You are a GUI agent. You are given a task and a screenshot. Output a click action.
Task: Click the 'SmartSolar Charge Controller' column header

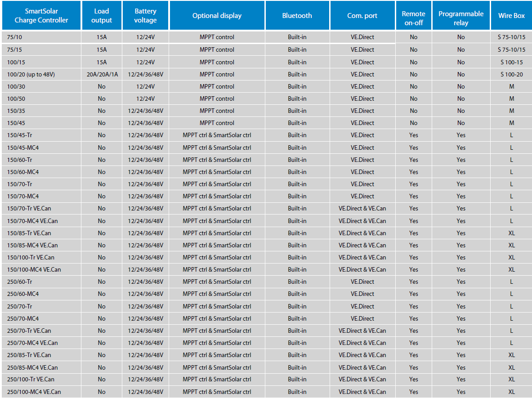pos(41,16)
